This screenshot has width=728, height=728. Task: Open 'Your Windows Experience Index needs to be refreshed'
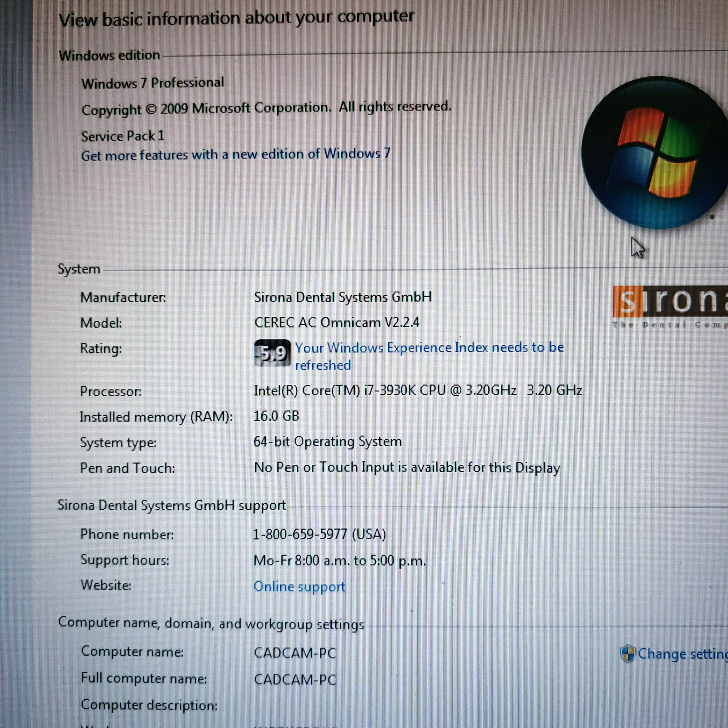[430, 356]
